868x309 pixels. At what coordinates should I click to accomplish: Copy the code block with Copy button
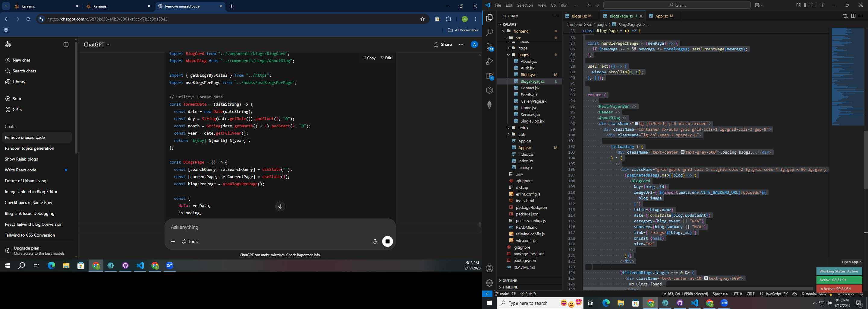[x=369, y=58]
